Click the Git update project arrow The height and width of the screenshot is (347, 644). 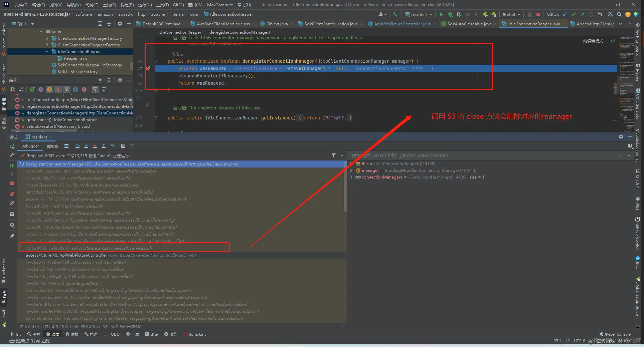coord(565,14)
